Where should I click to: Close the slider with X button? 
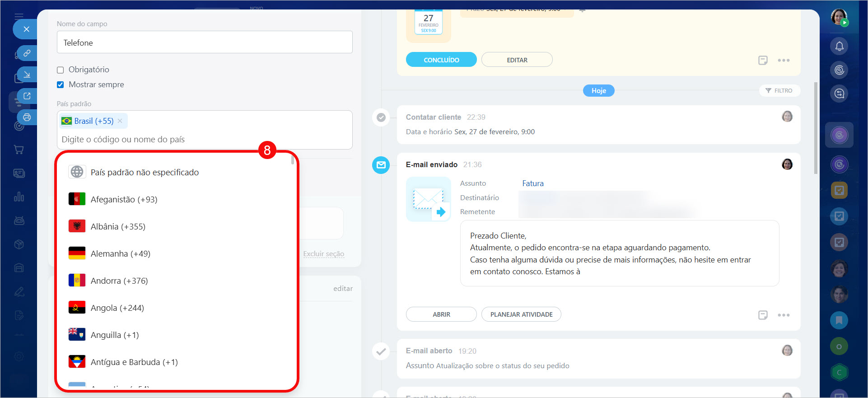click(26, 29)
